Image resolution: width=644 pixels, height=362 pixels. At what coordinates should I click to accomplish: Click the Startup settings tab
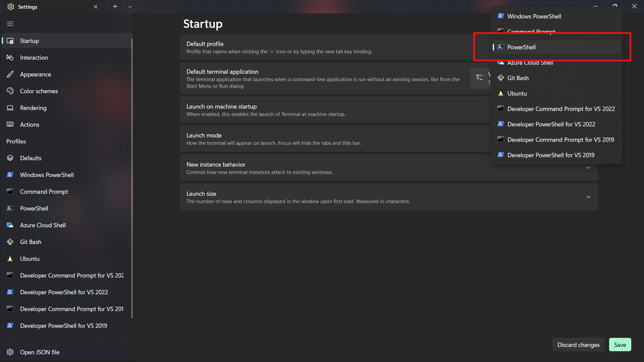click(67, 41)
